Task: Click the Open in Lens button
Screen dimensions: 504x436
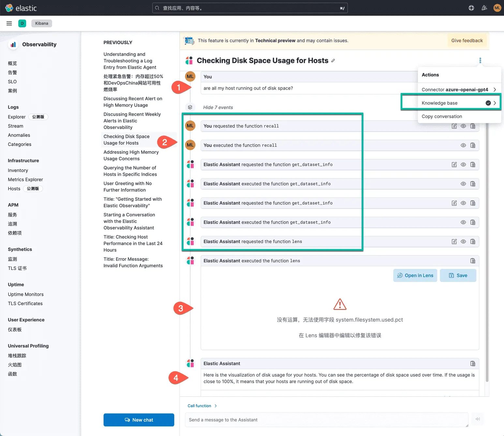Action: point(415,275)
